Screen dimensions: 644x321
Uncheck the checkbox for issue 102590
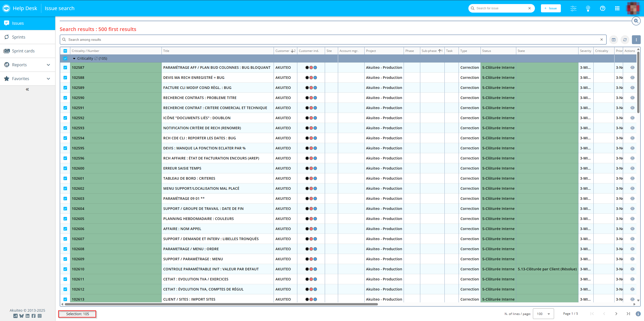click(65, 98)
